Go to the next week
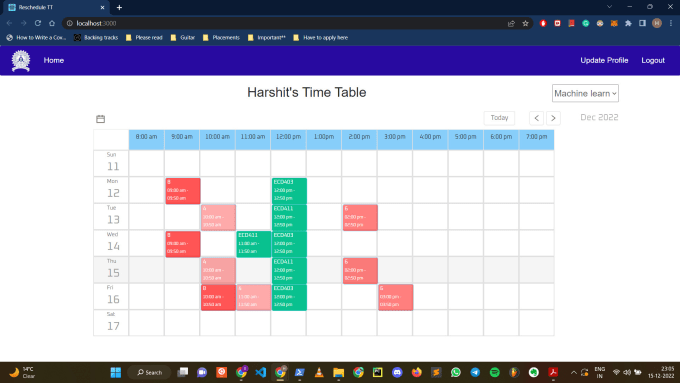 click(553, 118)
